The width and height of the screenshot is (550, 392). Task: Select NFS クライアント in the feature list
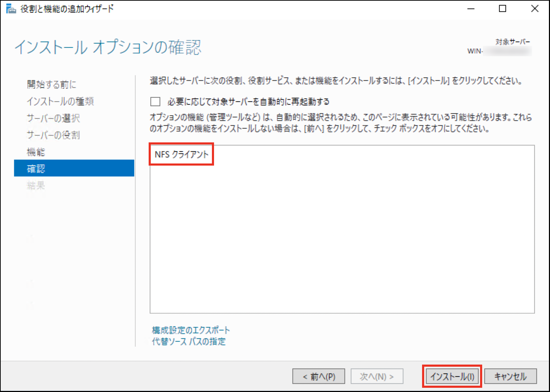pos(182,154)
